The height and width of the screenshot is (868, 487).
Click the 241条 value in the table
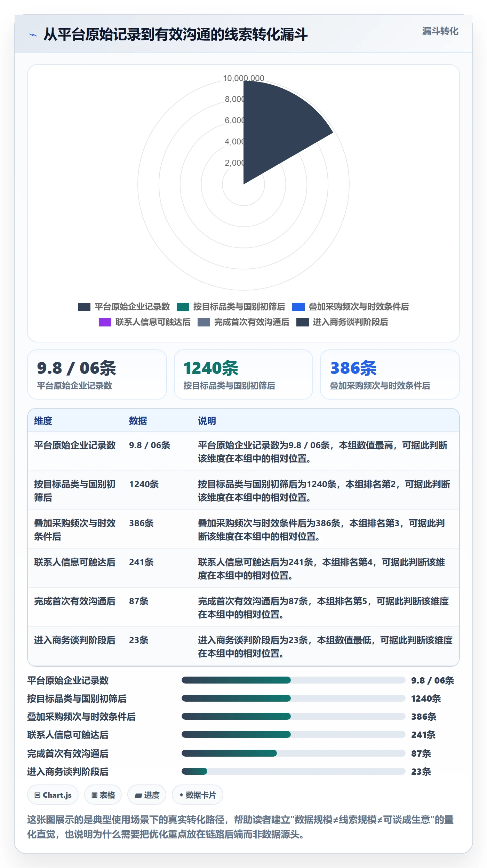[x=141, y=562]
